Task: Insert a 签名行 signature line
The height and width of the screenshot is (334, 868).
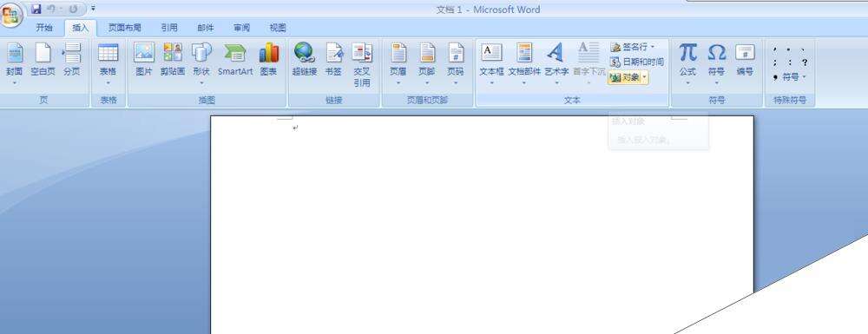Action: pos(632,47)
